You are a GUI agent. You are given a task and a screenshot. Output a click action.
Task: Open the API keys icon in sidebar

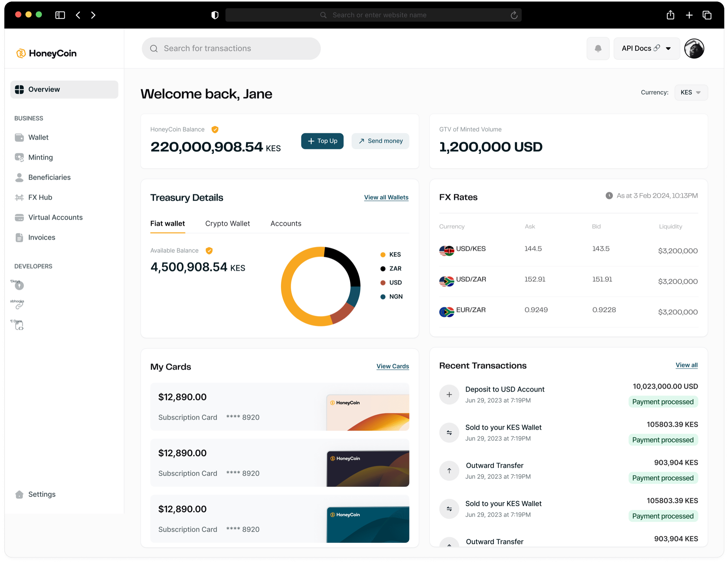pyautogui.click(x=19, y=286)
